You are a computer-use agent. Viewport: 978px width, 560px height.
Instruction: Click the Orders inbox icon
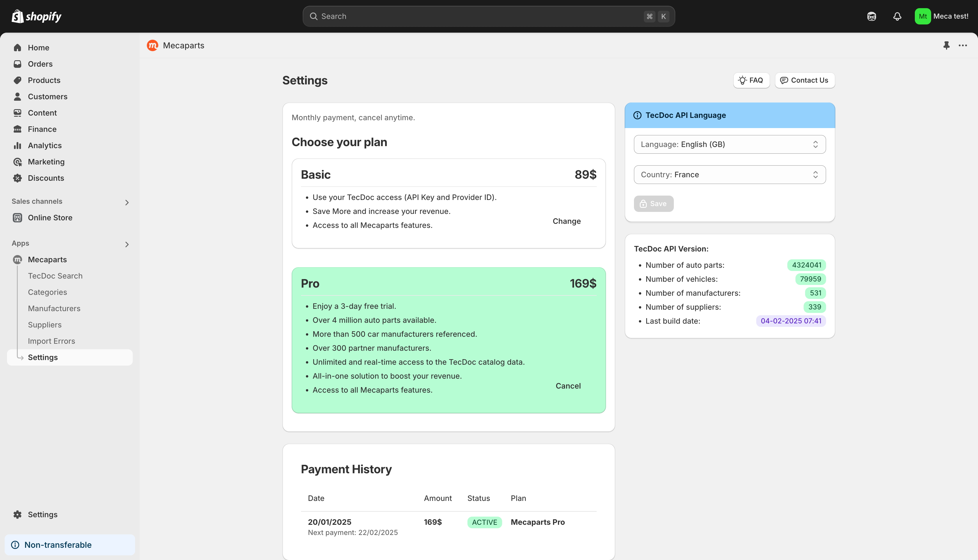coord(17,64)
